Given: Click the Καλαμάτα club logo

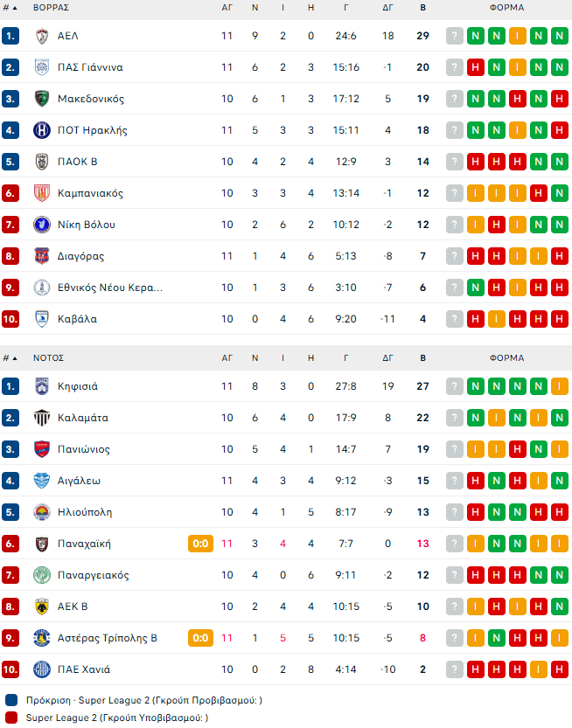Looking at the screenshot, I should 41,418.
